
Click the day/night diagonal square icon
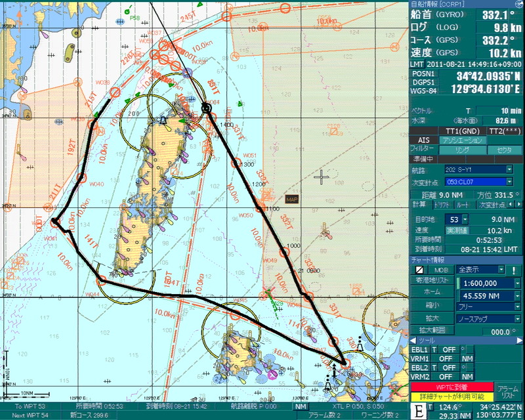(x=418, y=270)
